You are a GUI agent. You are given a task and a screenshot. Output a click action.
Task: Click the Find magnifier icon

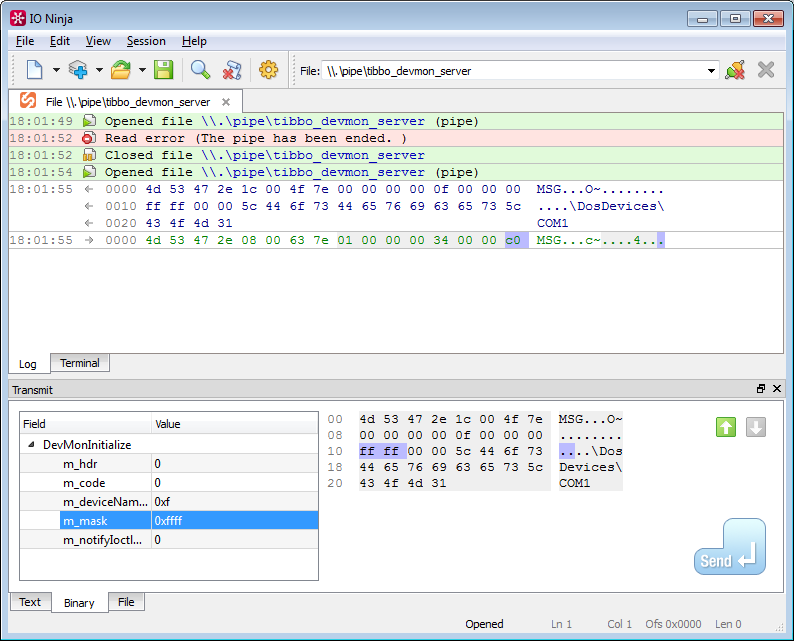coord(200,70)
